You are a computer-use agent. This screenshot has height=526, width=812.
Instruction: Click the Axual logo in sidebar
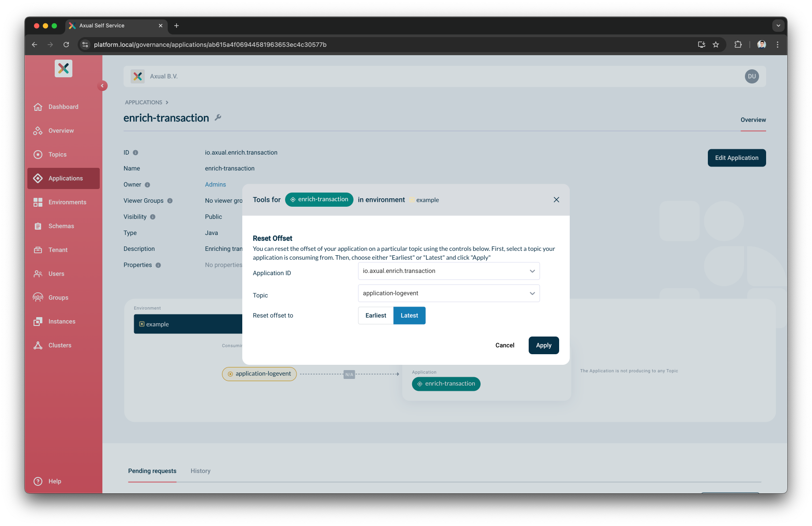click(x=64, y=68)
